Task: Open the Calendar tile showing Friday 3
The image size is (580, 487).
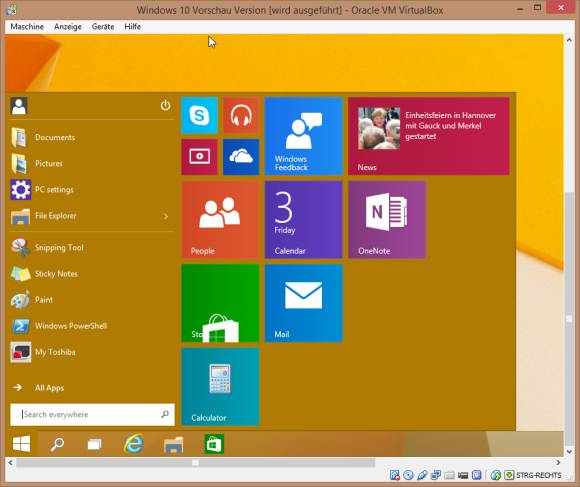Action: click(304, 219)
